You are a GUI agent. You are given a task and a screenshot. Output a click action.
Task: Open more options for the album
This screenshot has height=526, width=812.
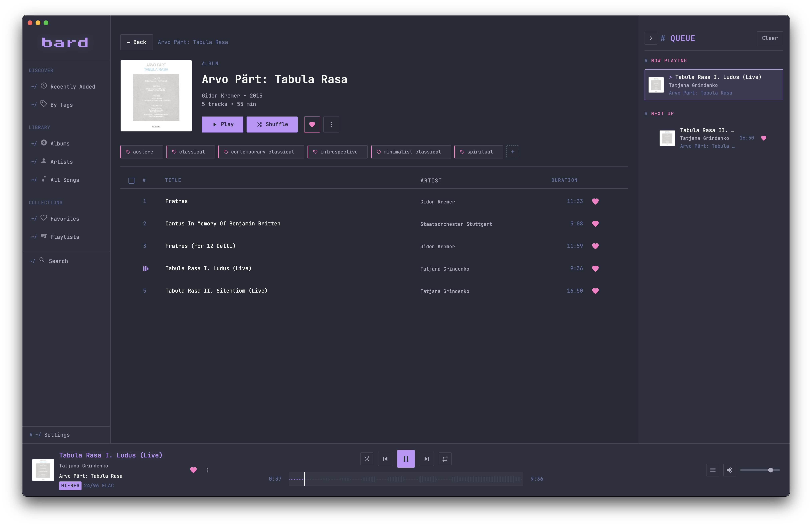tap(331, 124)
